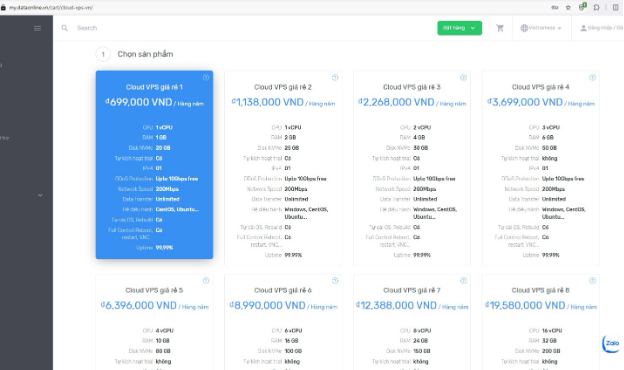The width and height of the screenshot is (624, 370).
Task: Open the password key icon in address bar
Action: pyautogui.click(x=554, y=8)
